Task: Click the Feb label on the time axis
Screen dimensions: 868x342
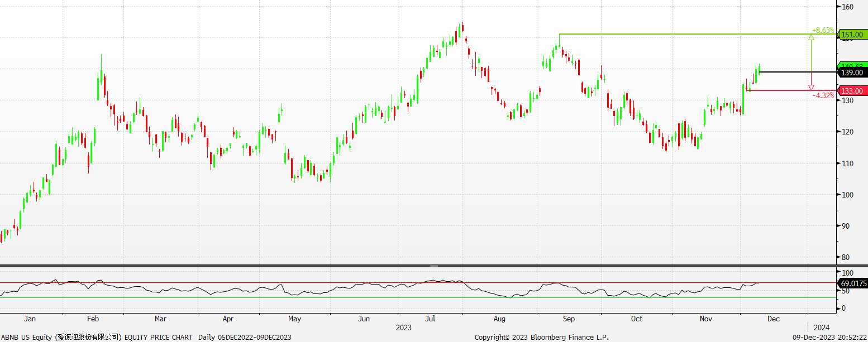Action: (x=93, y=319)
